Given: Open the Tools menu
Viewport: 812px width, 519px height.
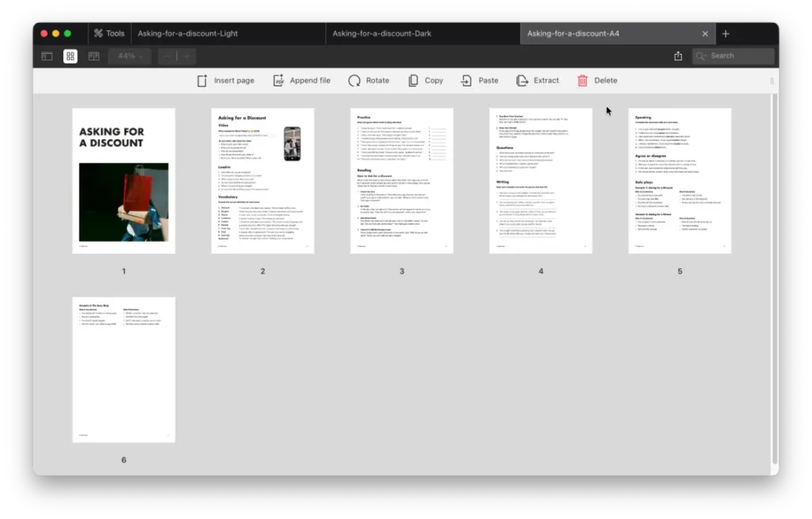Looking at the screenshot, I should point(109,33).
